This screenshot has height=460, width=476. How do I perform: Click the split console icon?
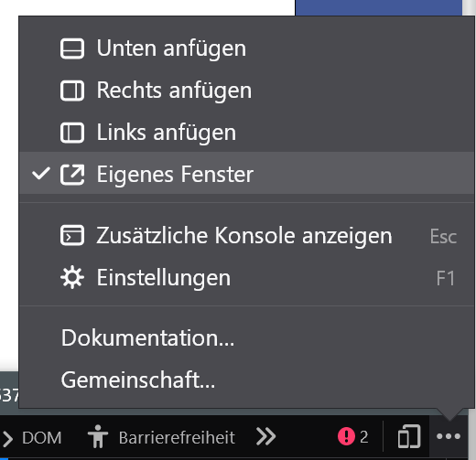72,235
